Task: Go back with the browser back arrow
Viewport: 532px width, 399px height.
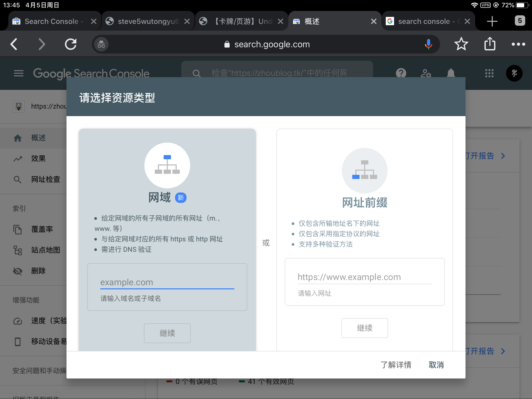Action: coord(14,44)
